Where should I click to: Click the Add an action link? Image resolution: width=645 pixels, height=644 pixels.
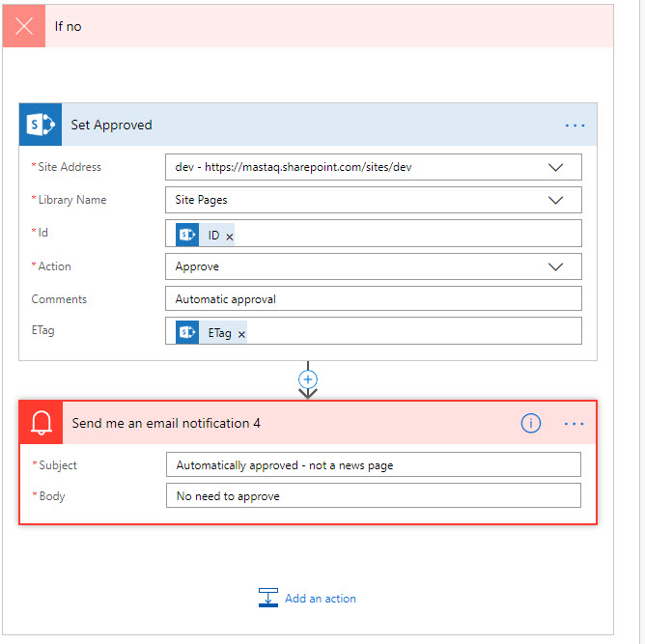320,599
